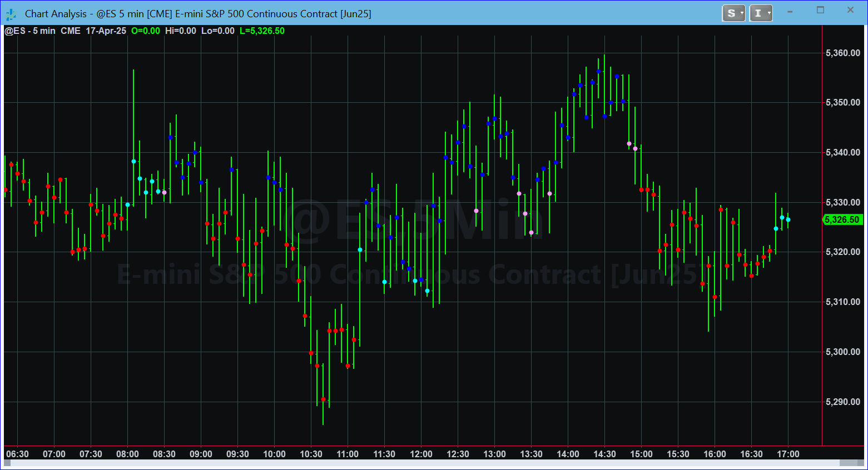Click the 09:00 time axis label
This screenshot has height=470, width=868.
click(201, 454)
